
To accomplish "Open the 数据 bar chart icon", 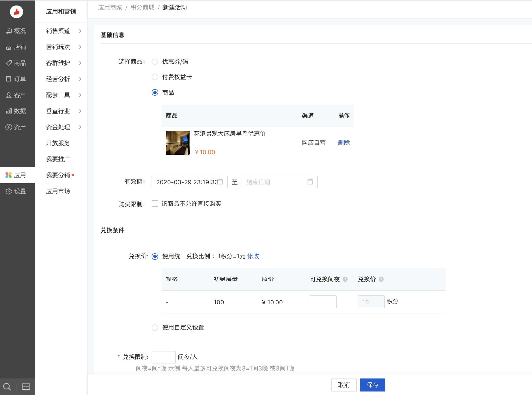I will coord(9,111).
